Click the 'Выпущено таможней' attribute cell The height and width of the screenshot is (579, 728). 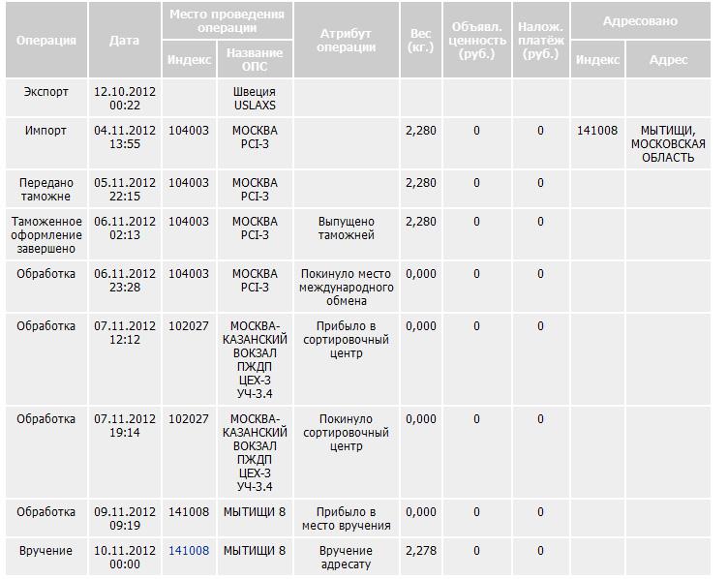pyautogui.click(x=346, y=229)
